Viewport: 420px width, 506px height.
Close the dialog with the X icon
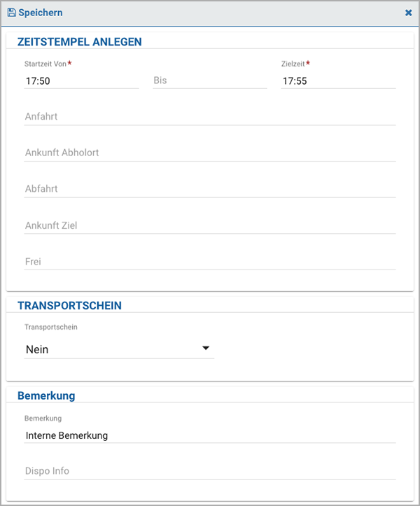pos(408,13)
